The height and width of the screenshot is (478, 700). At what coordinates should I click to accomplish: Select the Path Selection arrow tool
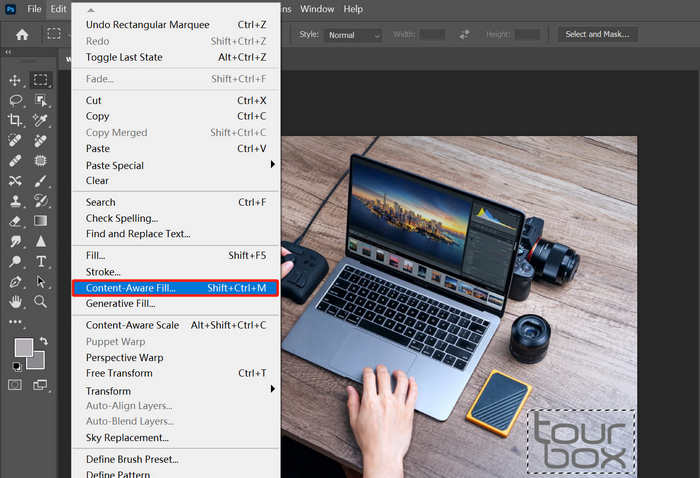(x=41, y=282)
